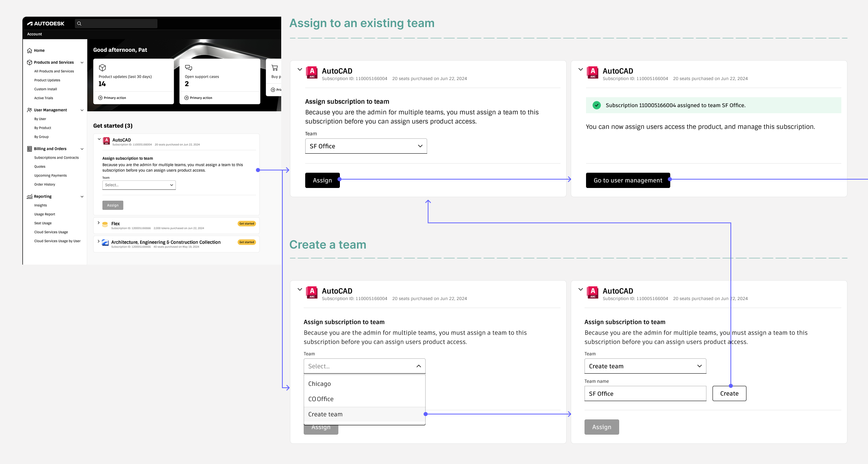Open the Team Select dropdown in Get started

pos(139,185)
